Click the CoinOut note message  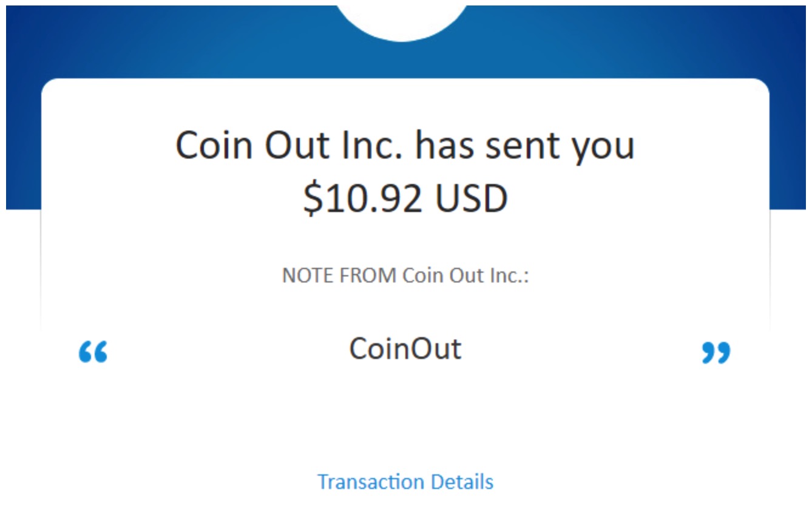click(405, 349)
